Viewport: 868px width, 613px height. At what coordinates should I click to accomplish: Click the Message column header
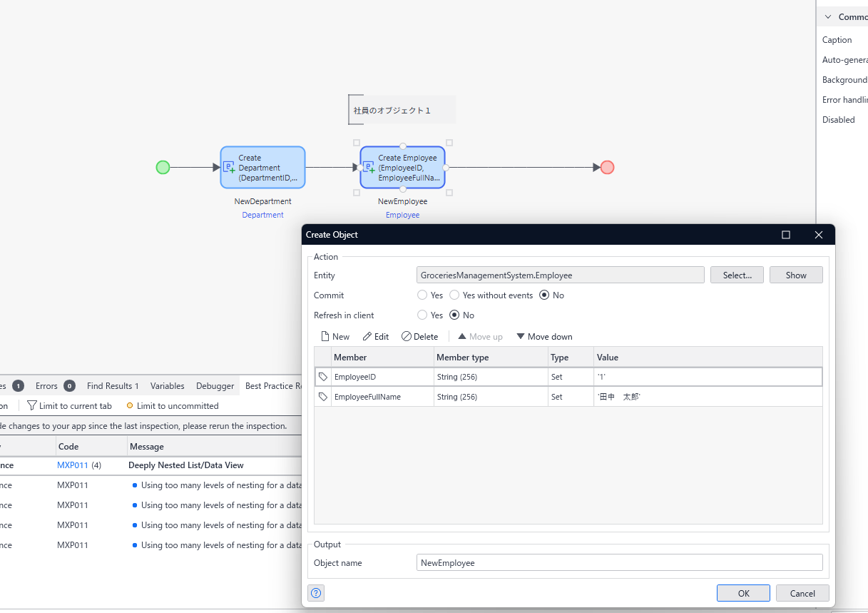(214, 447)
